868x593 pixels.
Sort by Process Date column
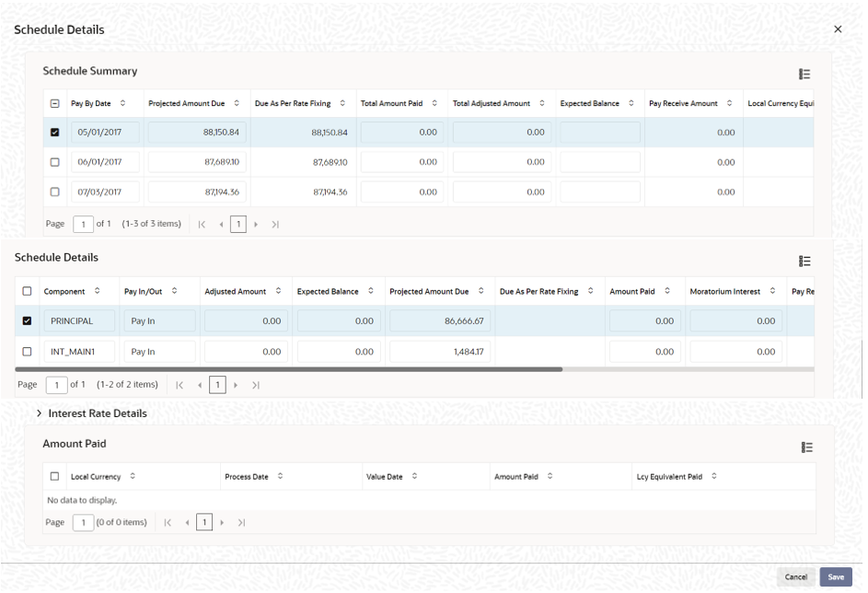tap(280, 476)
